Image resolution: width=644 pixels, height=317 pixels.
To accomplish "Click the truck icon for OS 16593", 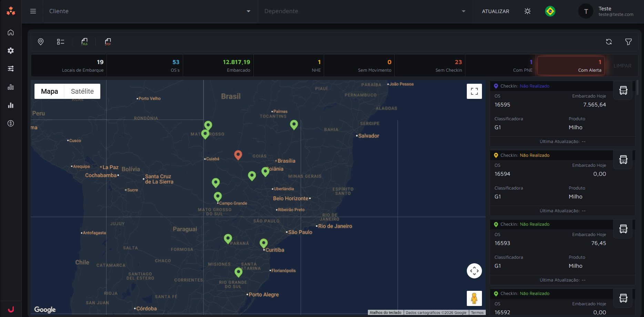I will tap(623, 229).
